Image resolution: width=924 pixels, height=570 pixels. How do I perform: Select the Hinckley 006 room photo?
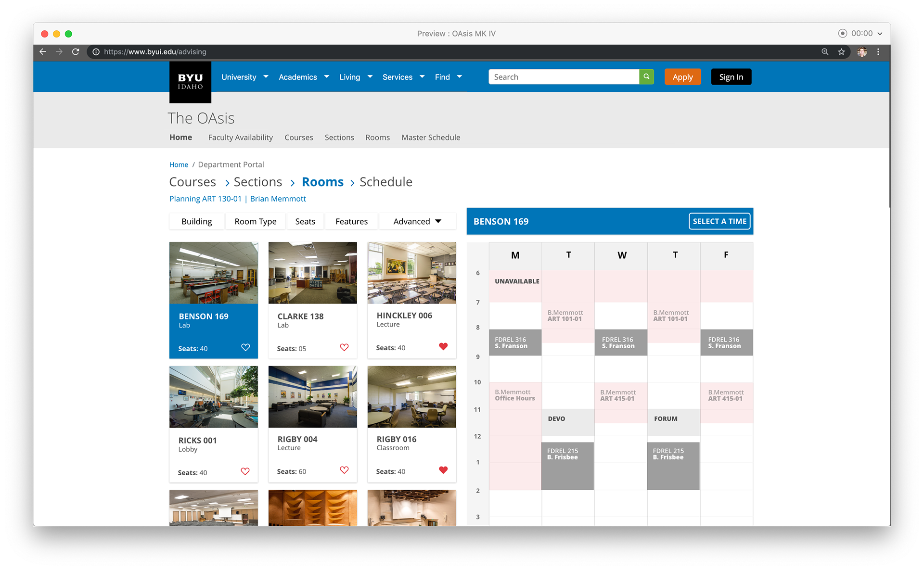coord(412,273)
